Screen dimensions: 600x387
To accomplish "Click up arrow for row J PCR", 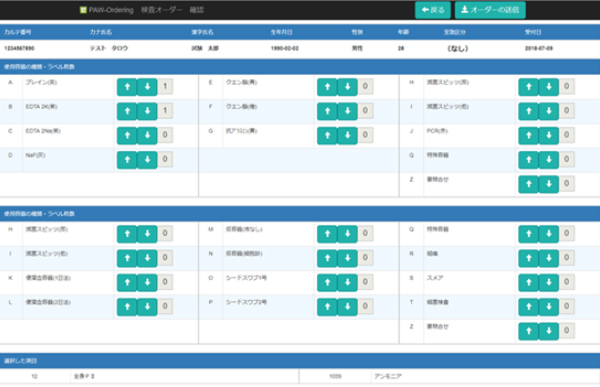I will (528, 135).
